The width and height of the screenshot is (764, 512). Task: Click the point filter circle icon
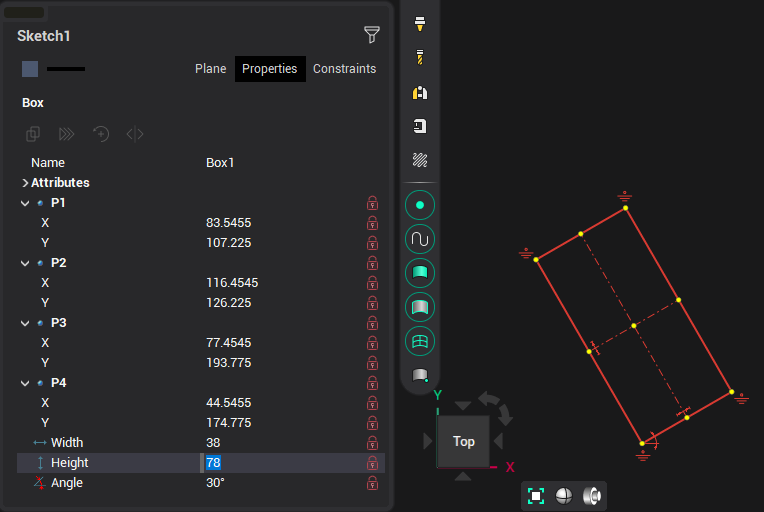point(420,205)
